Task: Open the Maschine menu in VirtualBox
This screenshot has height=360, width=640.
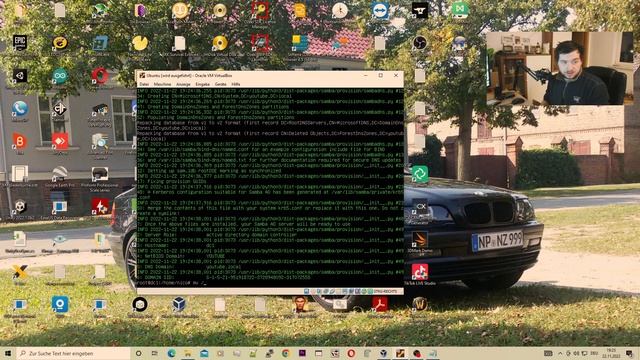Action: coord(162,84)
